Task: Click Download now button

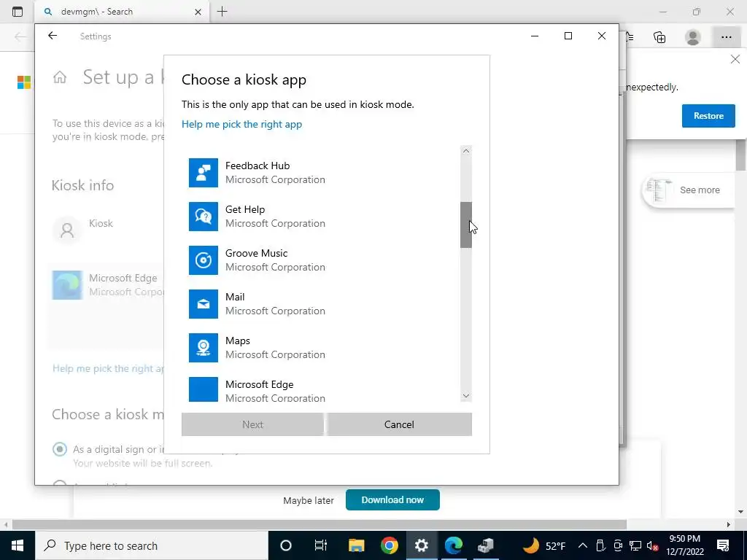Action: tap(392, 500)
